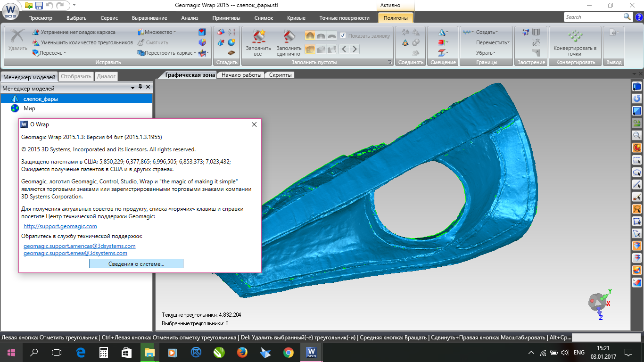Viewport: 644px width, 362px height.
Task: Click the W application menu button
Action: (x=11, y=11)
